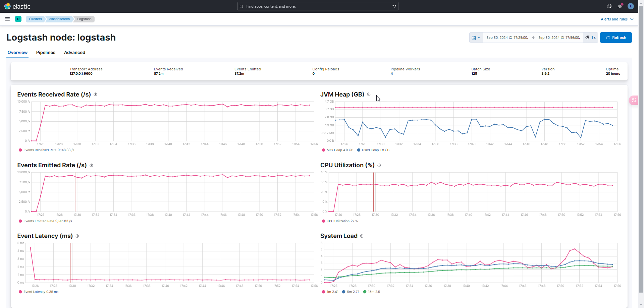
Task: Click the Events Received value 87.2m
Action: coord(159,74)
